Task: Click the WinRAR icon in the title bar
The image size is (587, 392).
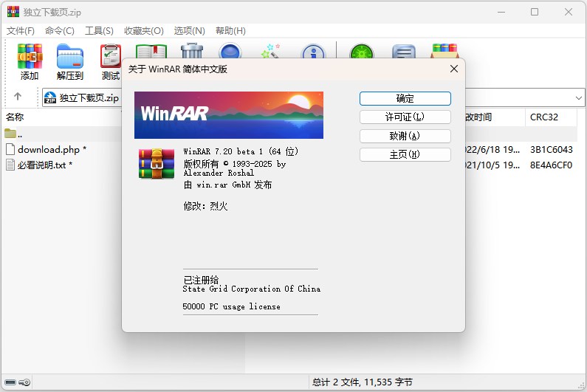Action: click(13, 12)
